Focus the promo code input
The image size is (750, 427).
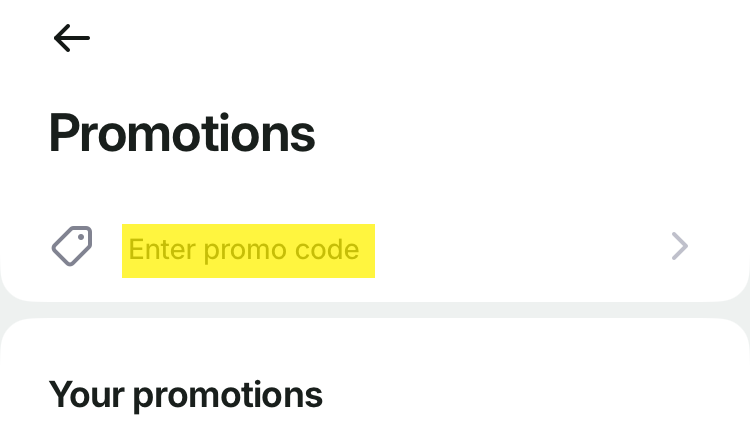tap(246, 249)
